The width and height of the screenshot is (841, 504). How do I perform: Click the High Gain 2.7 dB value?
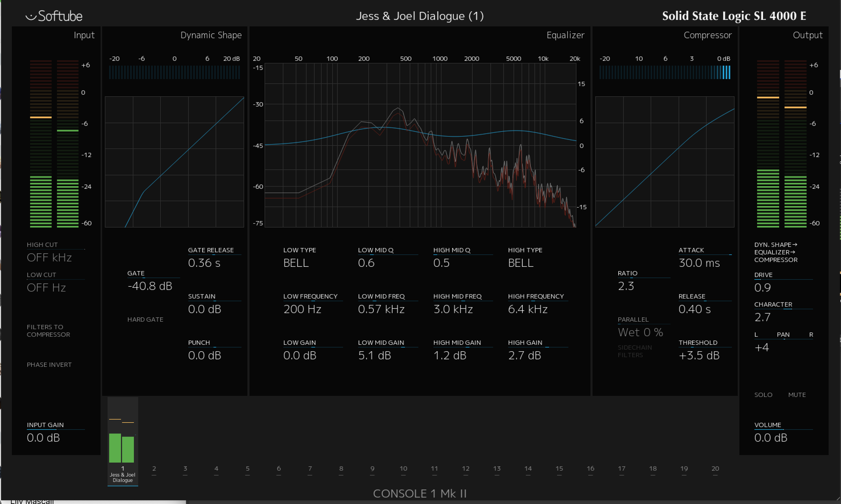coord(524,355)
